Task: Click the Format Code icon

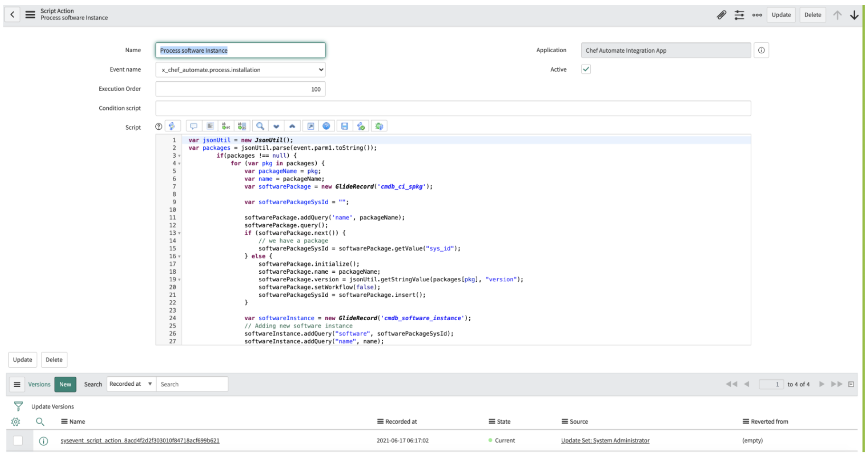Action: [210, 126]
